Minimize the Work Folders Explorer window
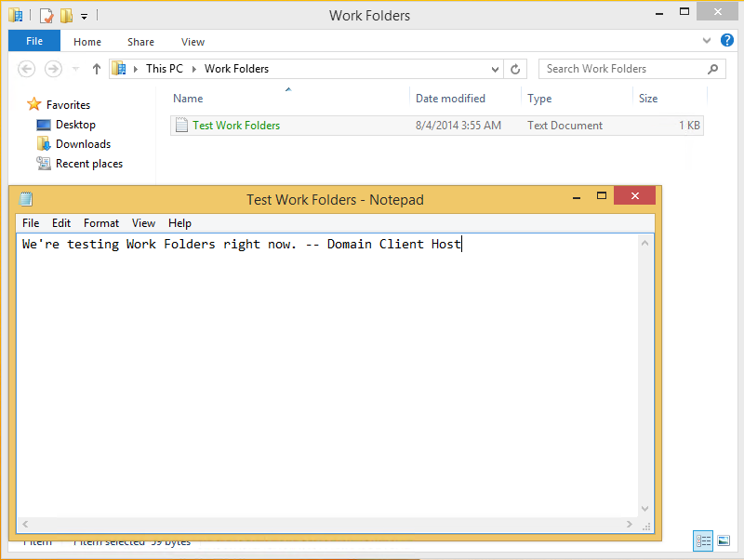Viewport: 744px width, 560px height. (659, 14)
